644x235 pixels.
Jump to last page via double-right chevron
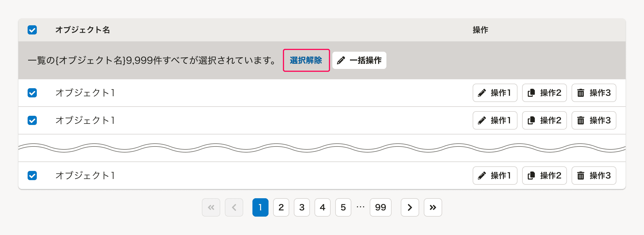coord(433,207)
